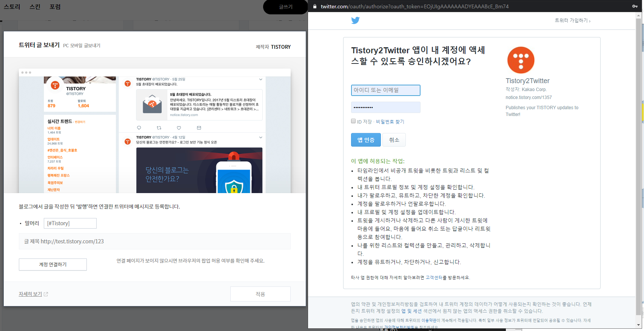Click the 계정 연결하기 button
The width and height of the screenshot is (644, 331).
53,264
